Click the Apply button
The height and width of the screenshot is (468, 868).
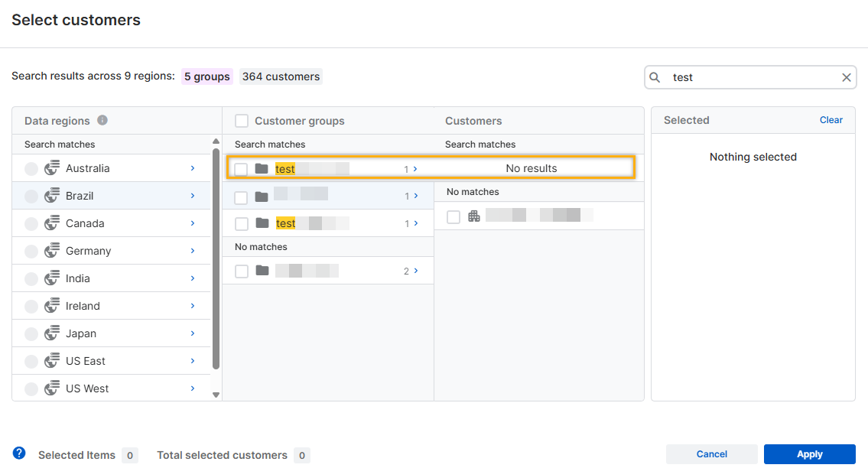(809, 454)
